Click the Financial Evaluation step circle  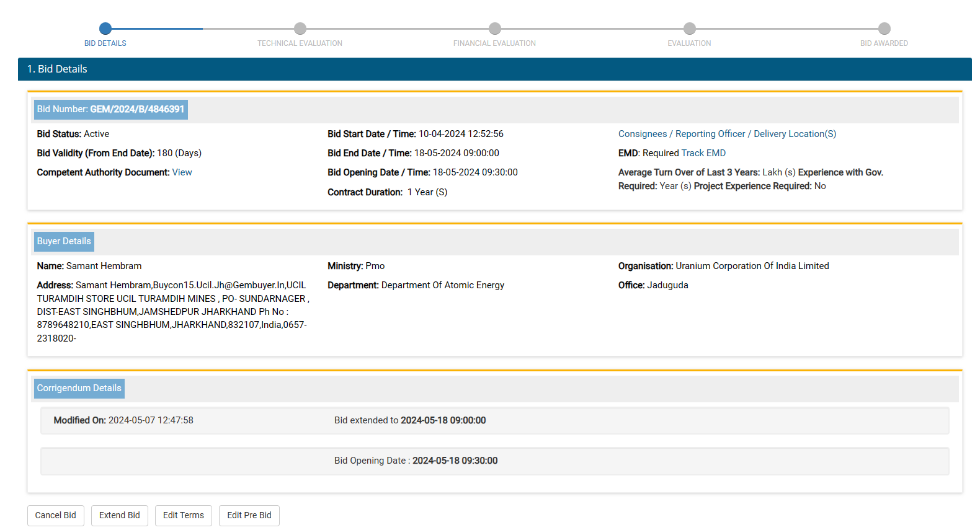(495, 29)
